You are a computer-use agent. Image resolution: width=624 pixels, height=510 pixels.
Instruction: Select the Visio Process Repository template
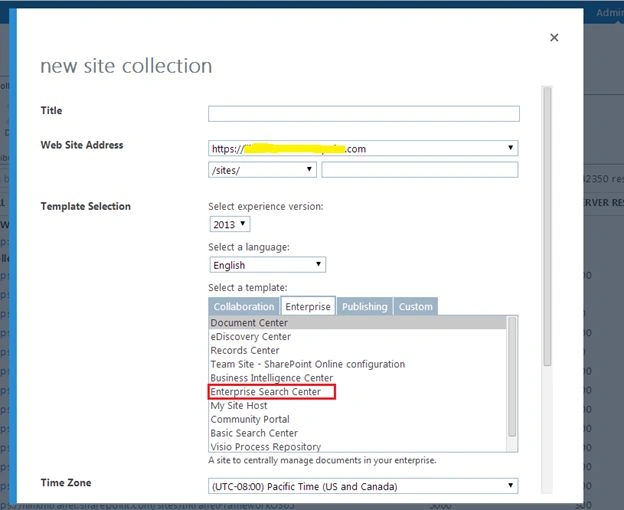tap(357, 446)
